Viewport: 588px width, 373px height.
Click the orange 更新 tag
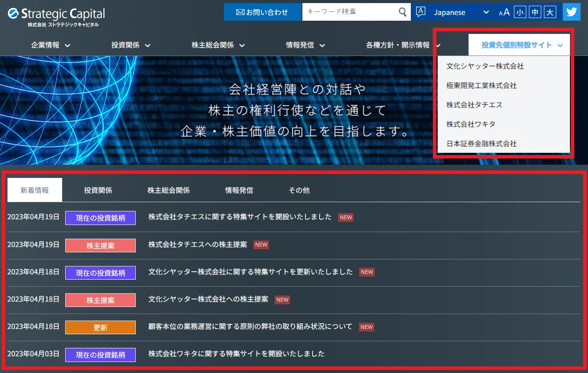(100, 328)
